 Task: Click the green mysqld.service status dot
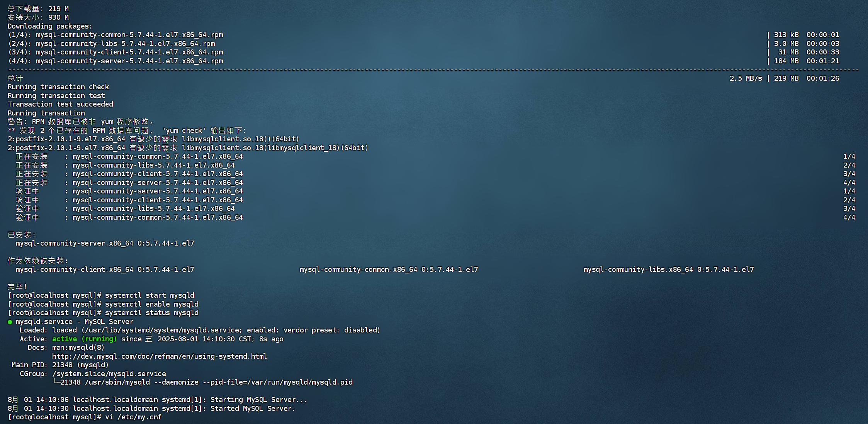coord(10,322)
